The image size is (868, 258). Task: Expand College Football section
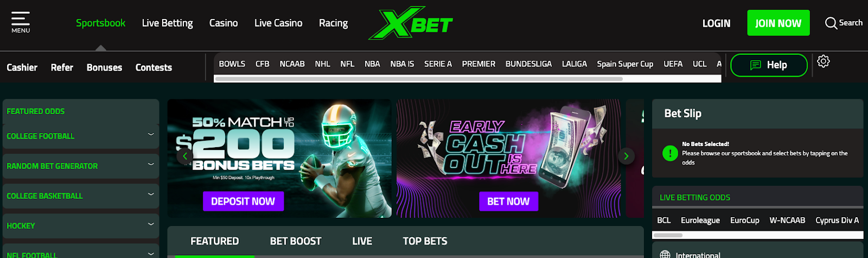(80, 136)
